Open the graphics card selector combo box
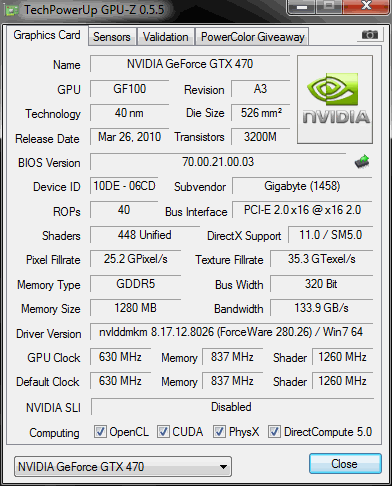 coord(123,466)
